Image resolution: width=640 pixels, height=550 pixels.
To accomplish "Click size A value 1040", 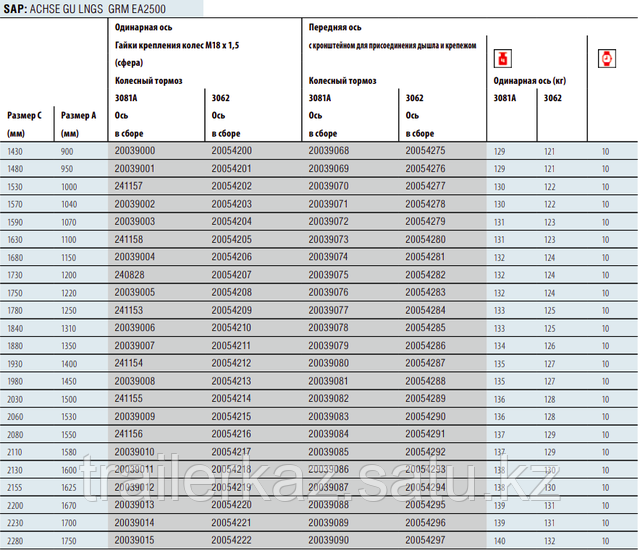I will click(x=69, y=204).
